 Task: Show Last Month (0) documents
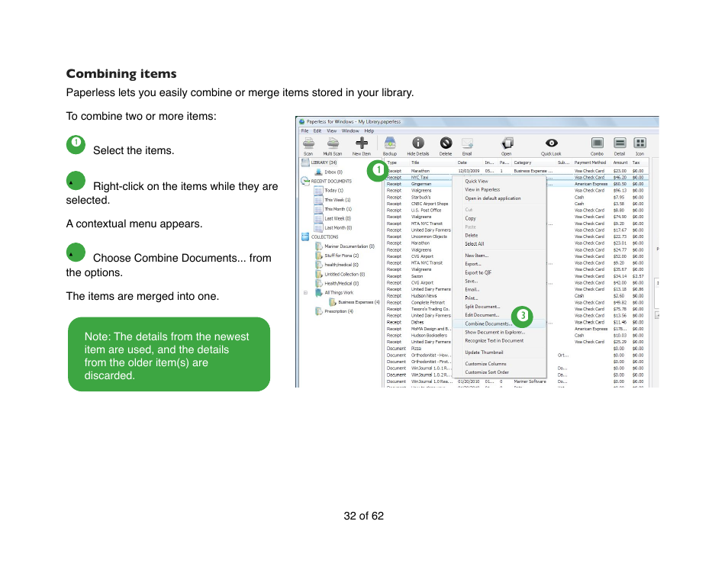[338, 227]
